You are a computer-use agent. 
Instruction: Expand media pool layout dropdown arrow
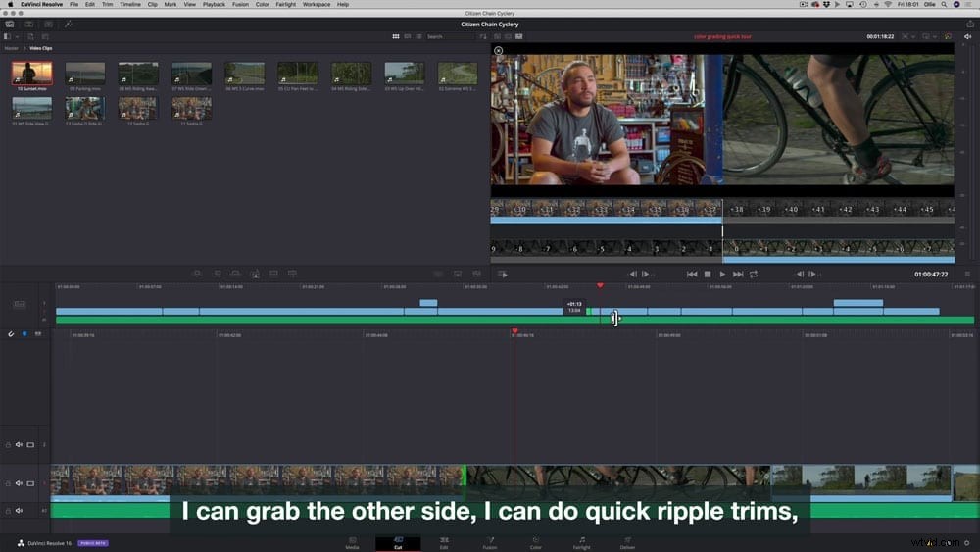[17, 37]
